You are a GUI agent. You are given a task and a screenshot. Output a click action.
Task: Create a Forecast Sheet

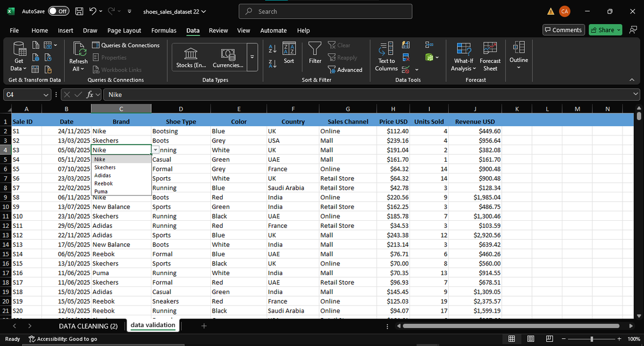[x=490, y=57]
